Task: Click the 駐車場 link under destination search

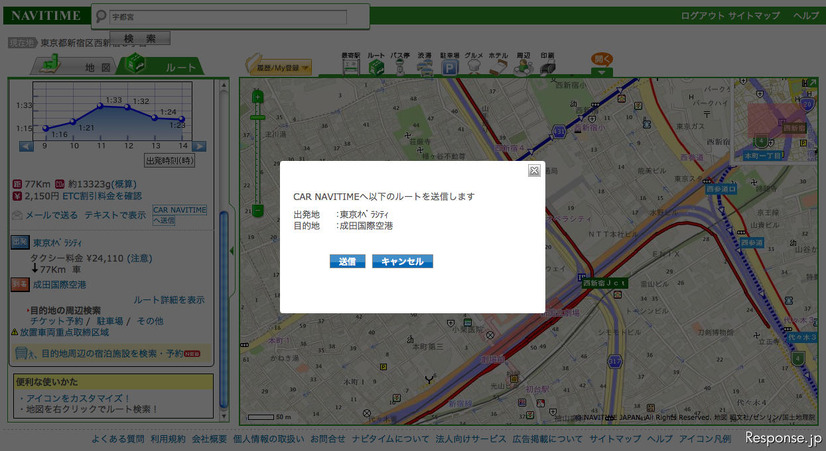Action: [110, 321]
